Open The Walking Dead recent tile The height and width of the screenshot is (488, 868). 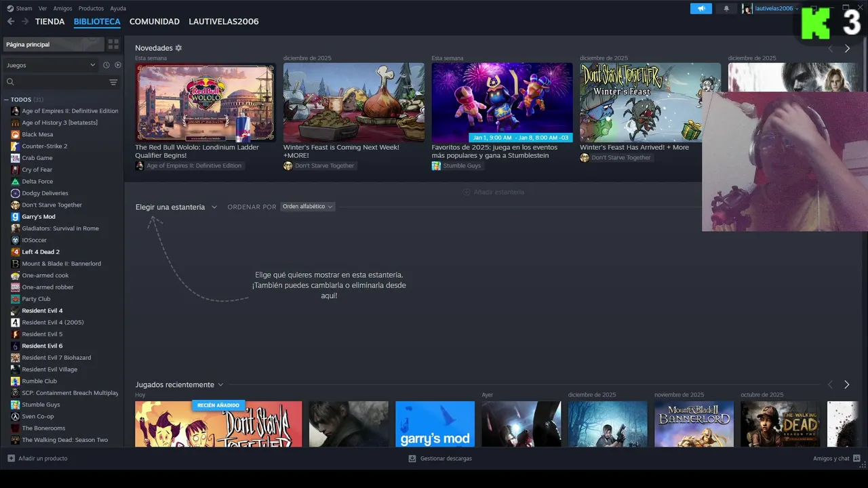(780, 424)
